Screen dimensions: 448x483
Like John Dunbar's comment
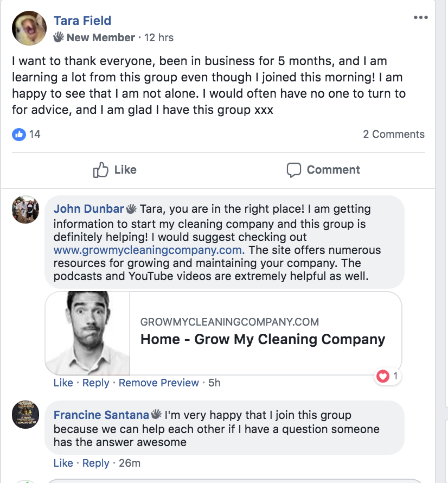pos(63,383)
